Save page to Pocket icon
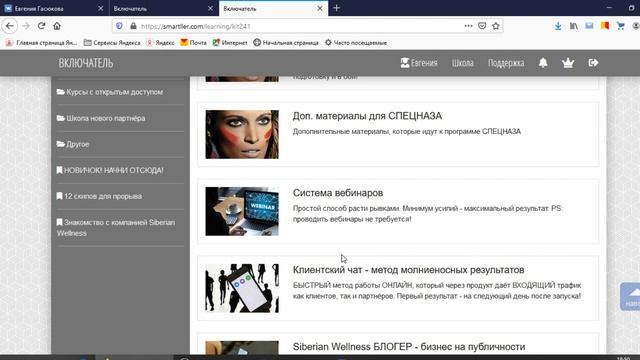Screen dimensions: 640x360 [482, 26]
